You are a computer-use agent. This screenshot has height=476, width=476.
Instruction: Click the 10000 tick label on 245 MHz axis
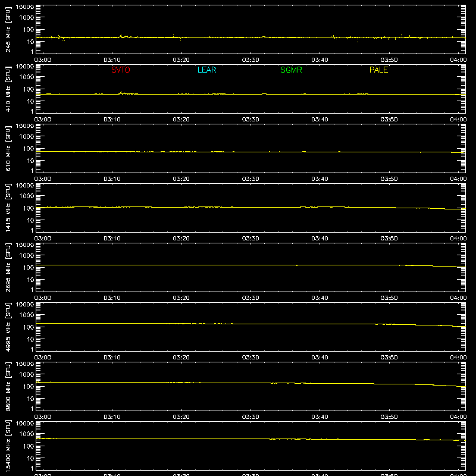25,7
